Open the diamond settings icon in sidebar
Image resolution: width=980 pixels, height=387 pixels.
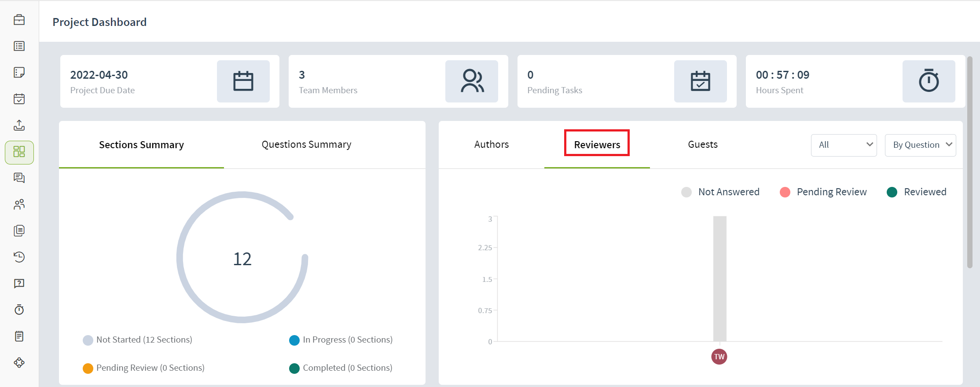click(19, 363)
